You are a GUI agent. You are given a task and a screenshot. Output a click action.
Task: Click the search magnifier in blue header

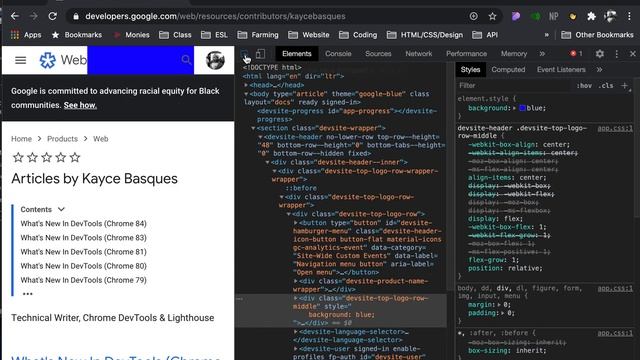point(186,60)
